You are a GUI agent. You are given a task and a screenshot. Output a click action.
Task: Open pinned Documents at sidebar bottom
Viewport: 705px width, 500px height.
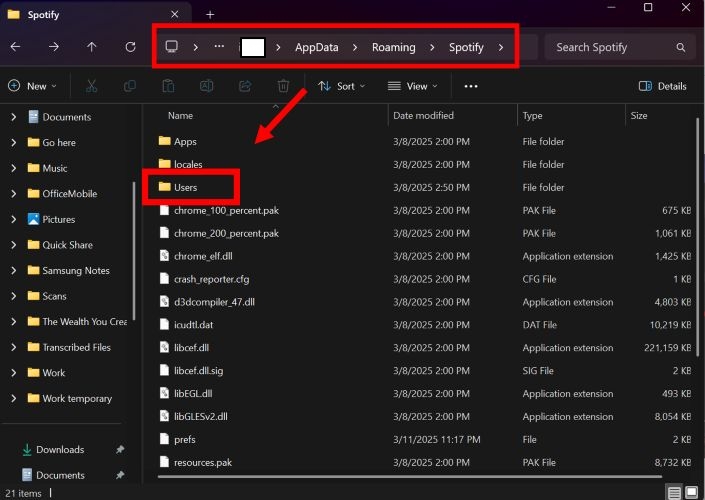point(60,475)
